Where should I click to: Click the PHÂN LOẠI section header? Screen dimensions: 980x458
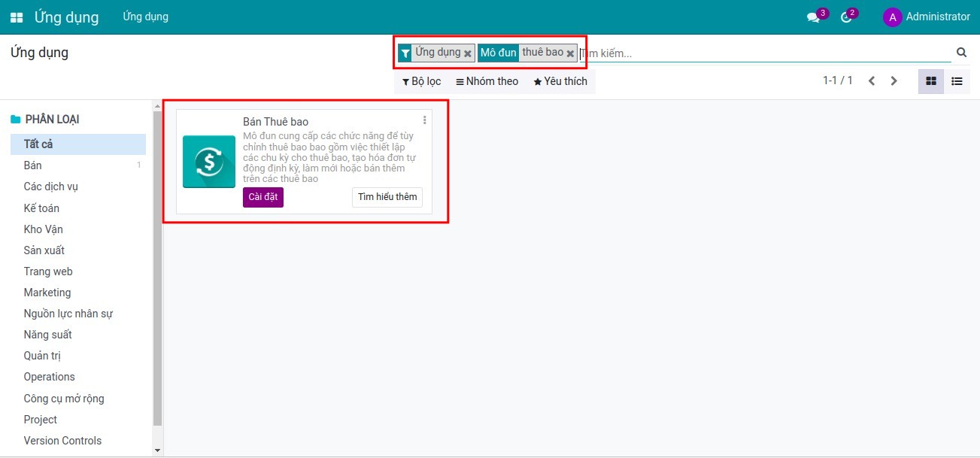[x=52, y=120]
